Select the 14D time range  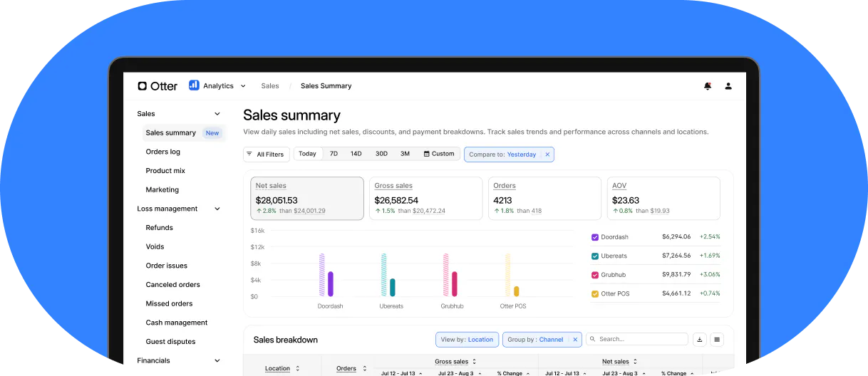point(356,154)
